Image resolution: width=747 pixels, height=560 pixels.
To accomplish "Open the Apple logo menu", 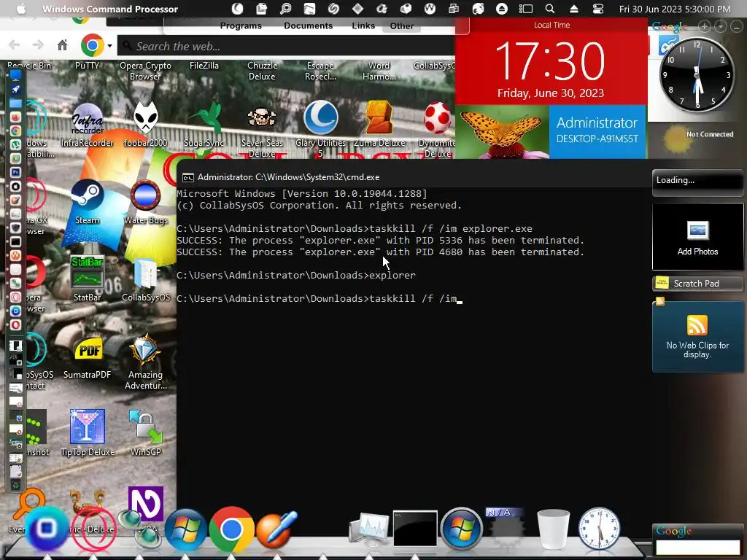I will pos(21,9).
